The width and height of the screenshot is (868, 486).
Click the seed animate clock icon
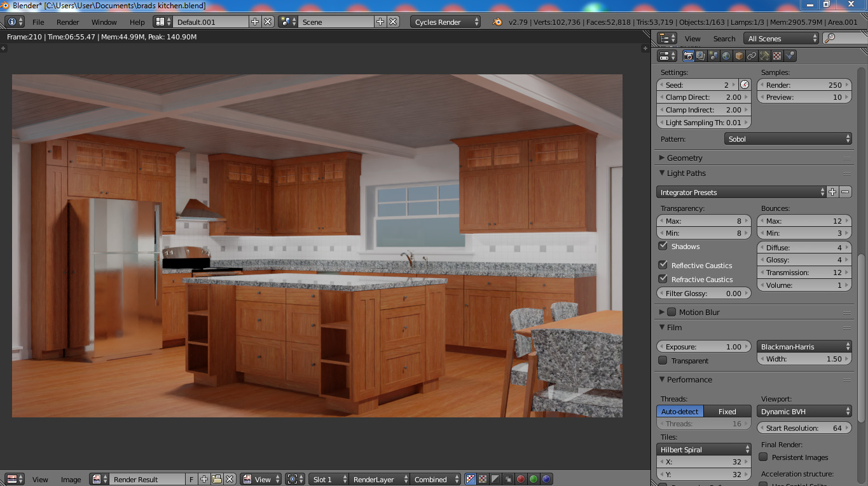click(745, 84)
